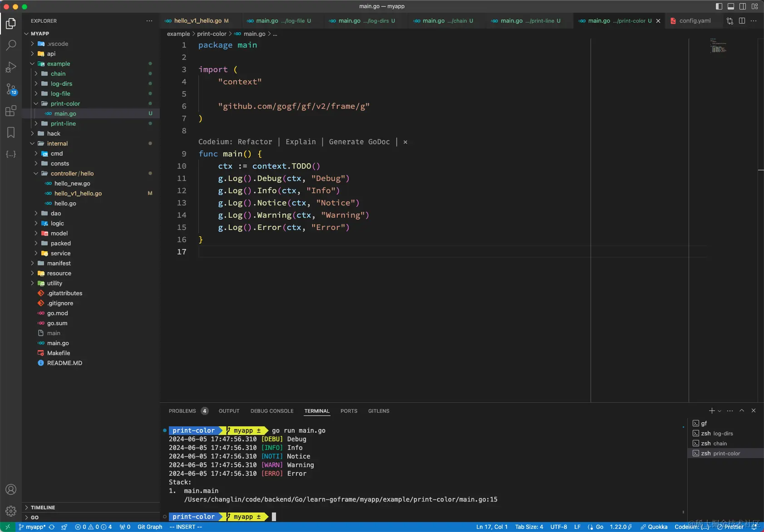764x532 pixels.
Task: Open the Search view in activity bar
Action: coord(11,45)
